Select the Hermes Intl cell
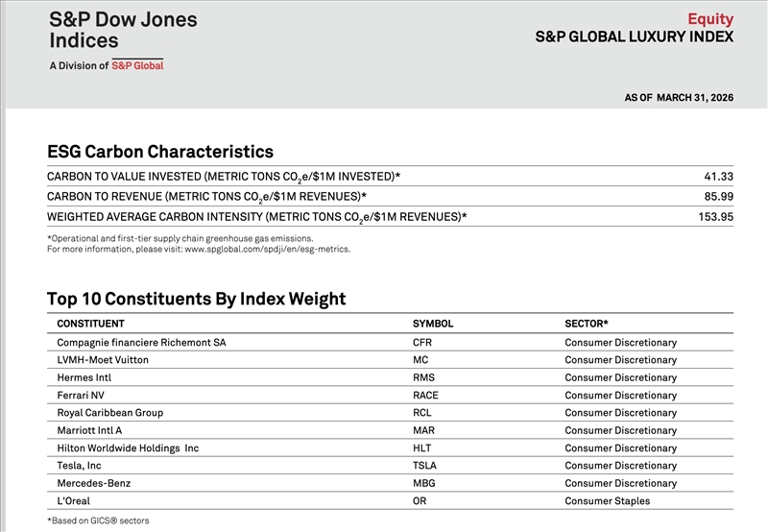The width and height of the screenshot is (768, 532). click(x=84, y=377)
